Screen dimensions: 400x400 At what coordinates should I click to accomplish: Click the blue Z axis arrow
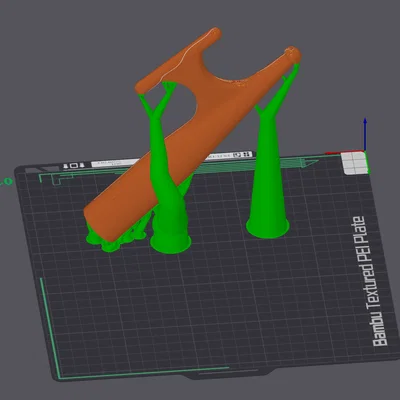click(365, 134)
